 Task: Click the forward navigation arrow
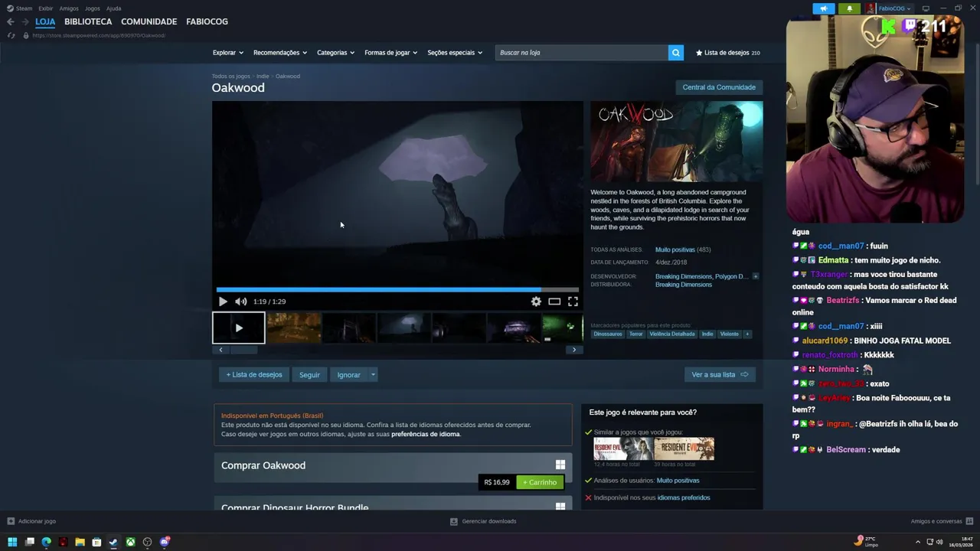[24, 21]
